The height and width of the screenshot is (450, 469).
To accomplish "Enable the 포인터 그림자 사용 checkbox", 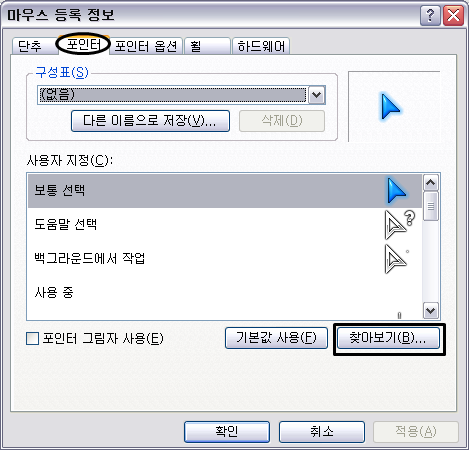I will 32,339.
